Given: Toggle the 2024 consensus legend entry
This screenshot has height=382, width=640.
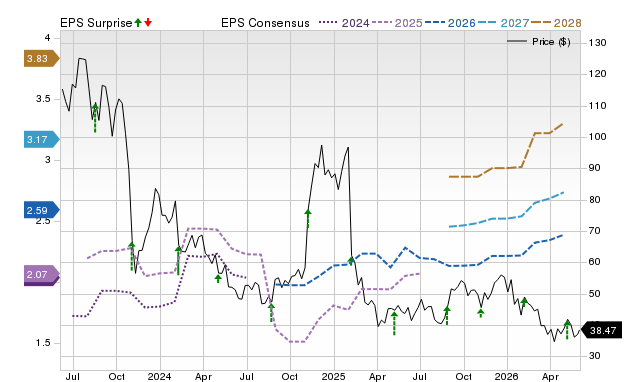Looking at the screenshot, I should [344, 23].
